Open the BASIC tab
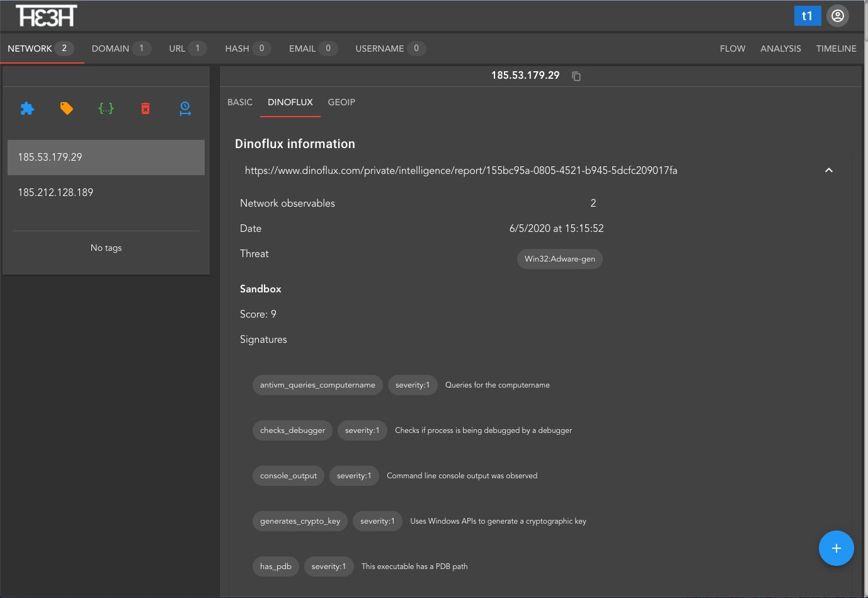The height and width of the screenshot is (598, 868). [x=240, y=102]
